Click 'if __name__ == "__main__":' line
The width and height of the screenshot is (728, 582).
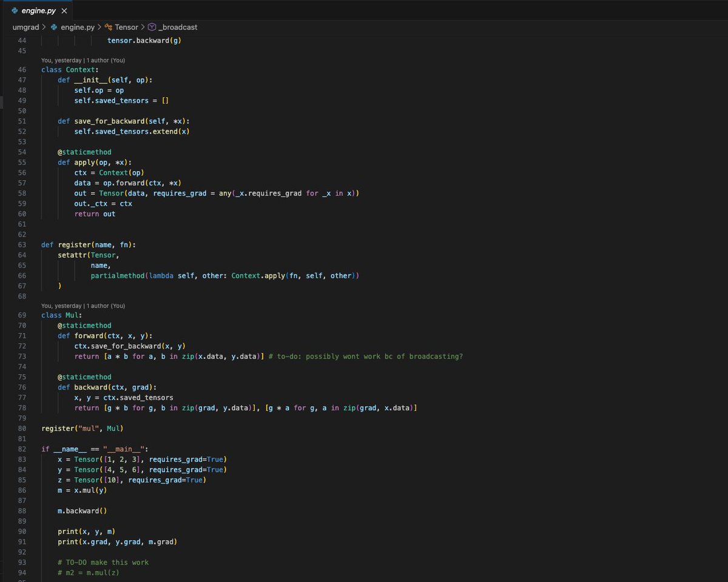(x=95, y=449)
